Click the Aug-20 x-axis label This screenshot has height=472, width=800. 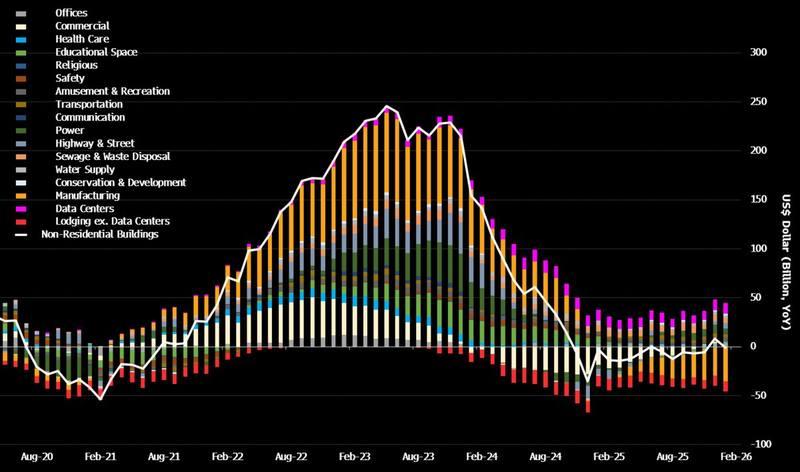[37, 457]
